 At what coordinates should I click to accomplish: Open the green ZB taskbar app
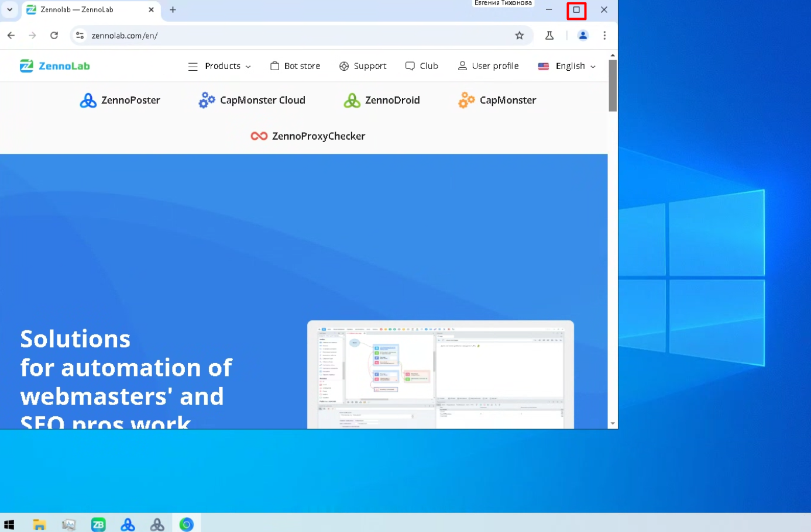pos(98,524)
